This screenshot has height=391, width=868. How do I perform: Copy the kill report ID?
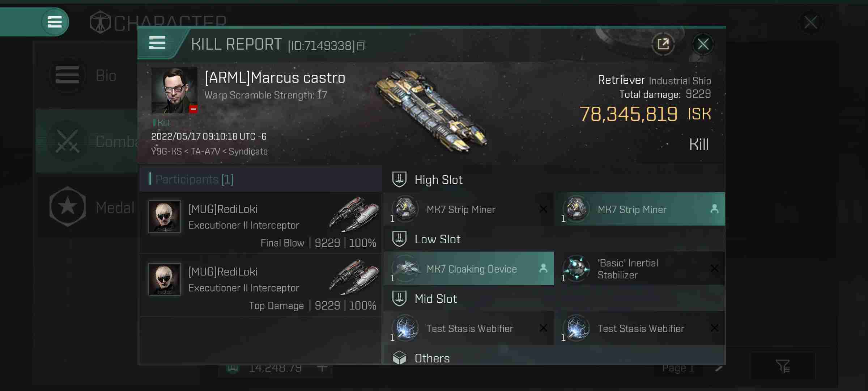[x=361, y=46]
